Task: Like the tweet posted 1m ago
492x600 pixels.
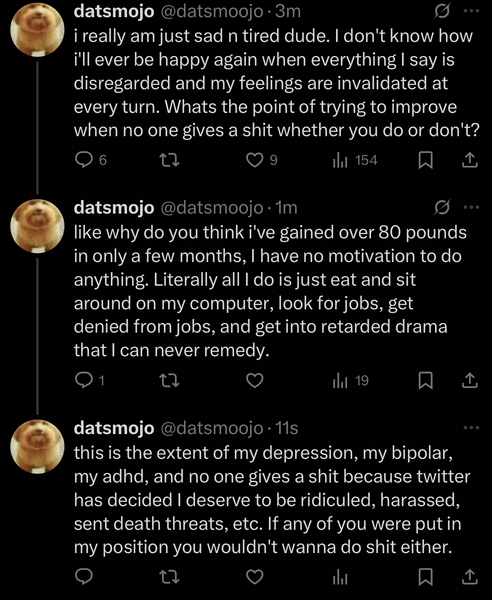Action: (254, 380)
